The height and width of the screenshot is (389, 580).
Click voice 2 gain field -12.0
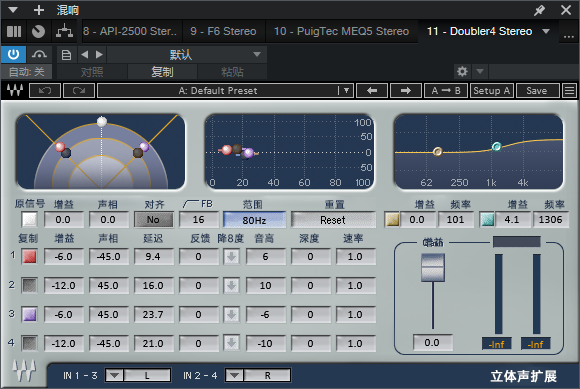click(64, 285)
